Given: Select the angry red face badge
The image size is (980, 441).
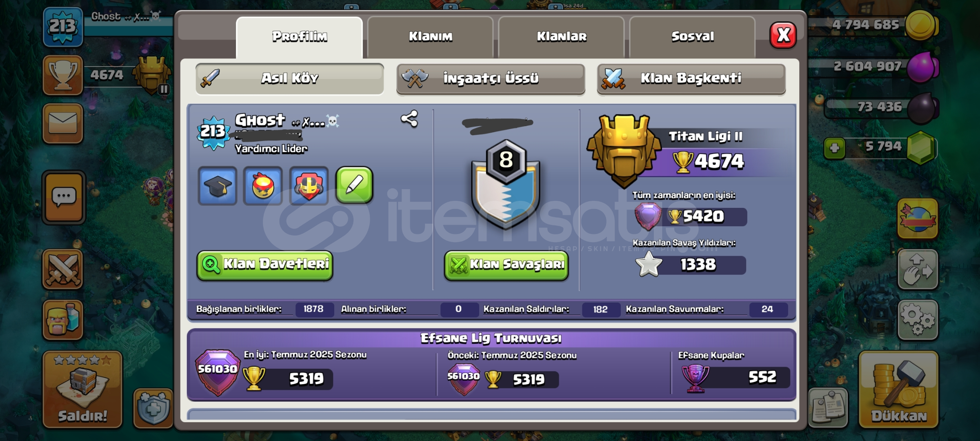Looking at the screenshot, I should click(x=263, y=186).
